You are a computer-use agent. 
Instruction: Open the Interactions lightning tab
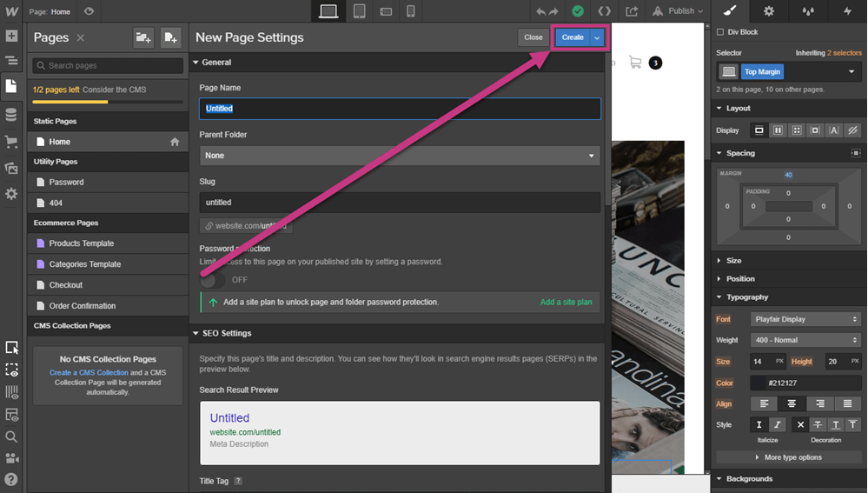[847, 11]
